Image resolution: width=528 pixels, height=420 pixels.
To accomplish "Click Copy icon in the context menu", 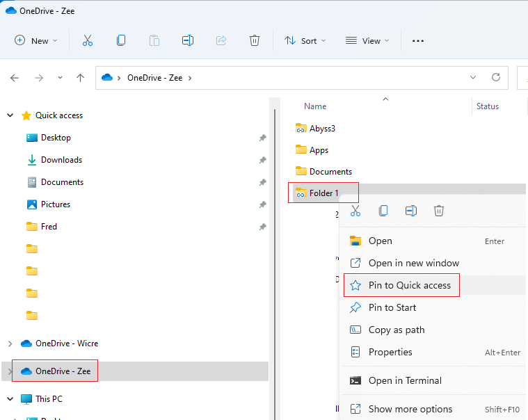I will (x=383, y=211).
